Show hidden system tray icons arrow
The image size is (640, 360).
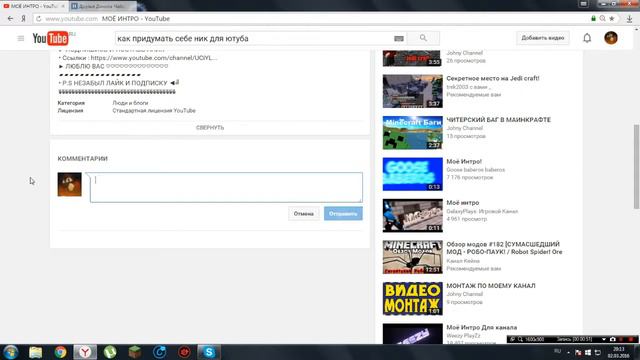[x=568, y=352]
